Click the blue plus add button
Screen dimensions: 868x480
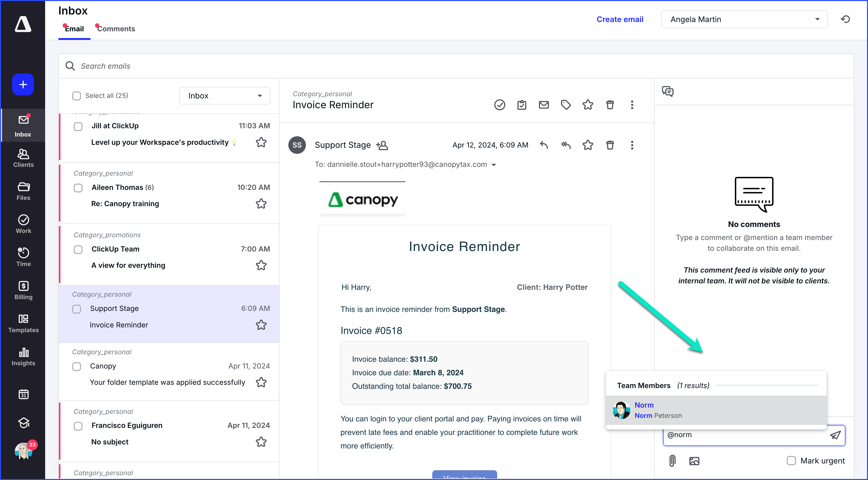pyautogui.click(x=23, y=84)
